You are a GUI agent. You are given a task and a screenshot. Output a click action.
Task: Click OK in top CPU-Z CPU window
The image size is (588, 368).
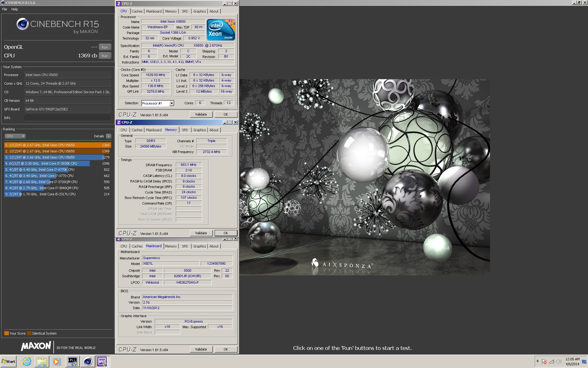[226, 114]
